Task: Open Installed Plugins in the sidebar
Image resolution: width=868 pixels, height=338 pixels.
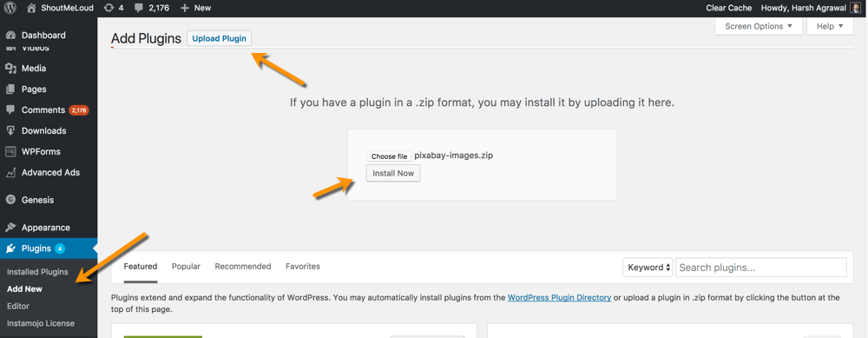Action: point(37,272)
